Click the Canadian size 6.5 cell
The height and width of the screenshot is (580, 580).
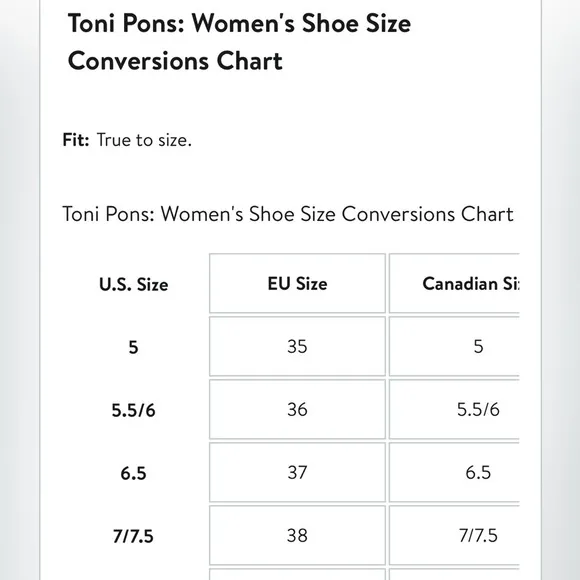coord(454,472)
